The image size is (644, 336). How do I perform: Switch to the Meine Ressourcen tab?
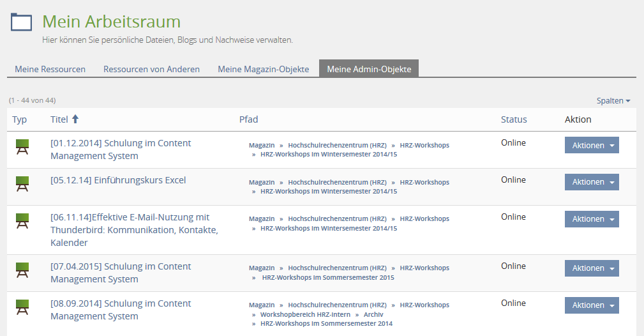[x=50, y=69]
